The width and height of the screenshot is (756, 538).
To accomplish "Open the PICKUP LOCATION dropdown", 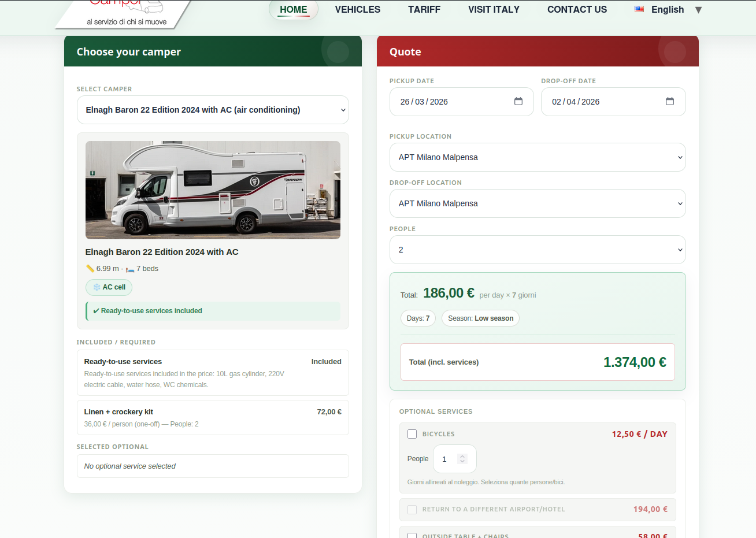I will (538, 157).
